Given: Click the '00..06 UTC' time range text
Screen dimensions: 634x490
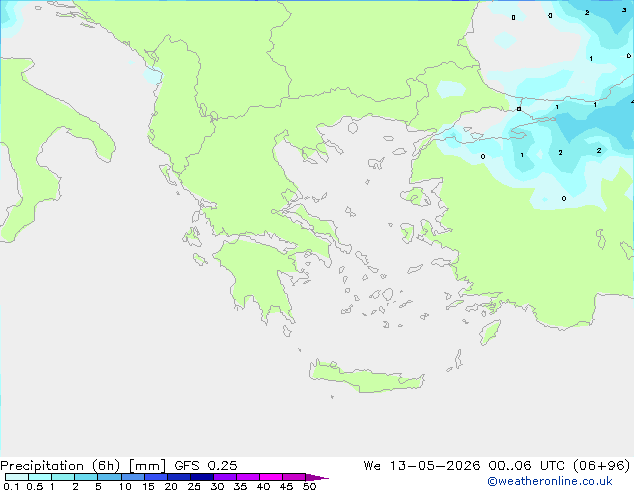Looking at the screenshot, I should [x=526, y=466].
